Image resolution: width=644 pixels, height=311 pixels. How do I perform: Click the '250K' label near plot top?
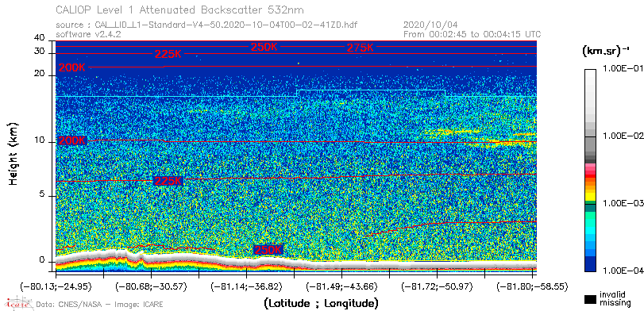264,47
